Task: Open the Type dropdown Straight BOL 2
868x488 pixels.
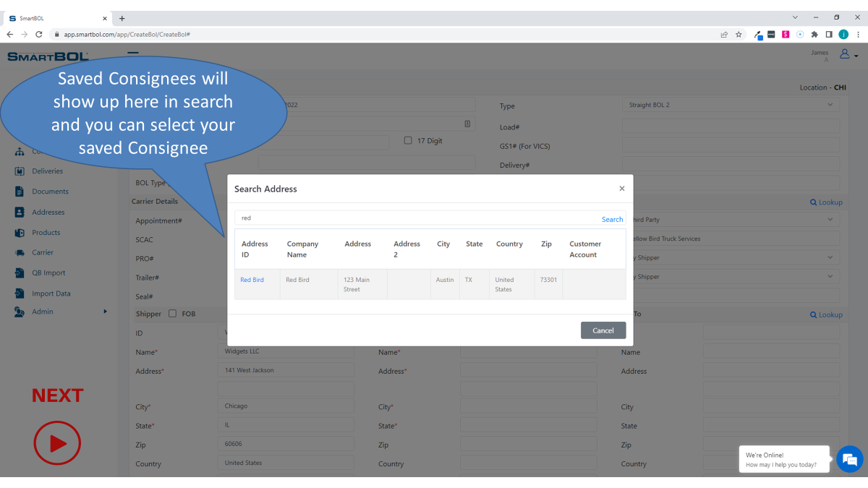Action: pos(731,105)
